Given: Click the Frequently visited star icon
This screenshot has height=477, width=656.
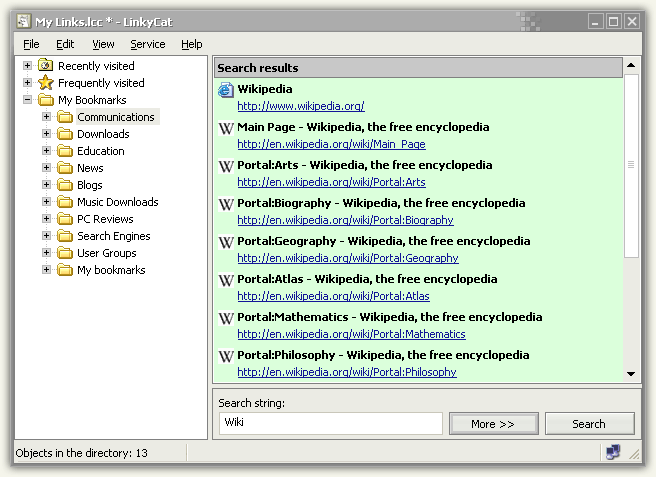Looking at the screenshot, I should click(x=46, y=82).
